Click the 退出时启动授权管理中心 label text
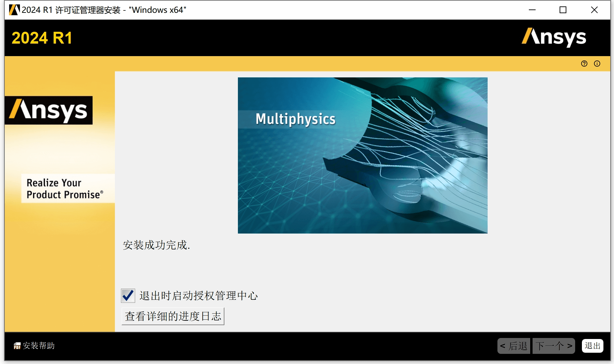Image resolution: width=614 pixels, height=364 pixels. tap(198, 296)
